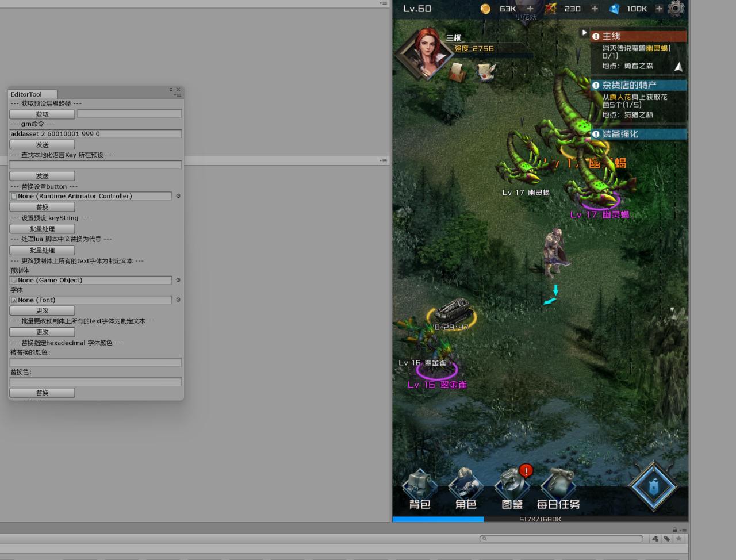
Task: Open options menu of upper-left empty panel
Action: click(x=383, y=3)
